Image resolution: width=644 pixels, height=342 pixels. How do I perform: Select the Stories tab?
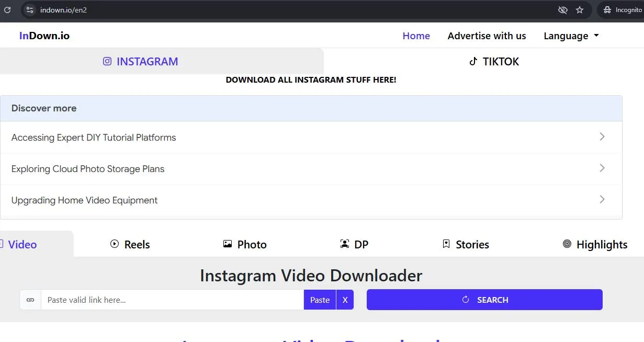pyautogui.click(x=466, y=244)
